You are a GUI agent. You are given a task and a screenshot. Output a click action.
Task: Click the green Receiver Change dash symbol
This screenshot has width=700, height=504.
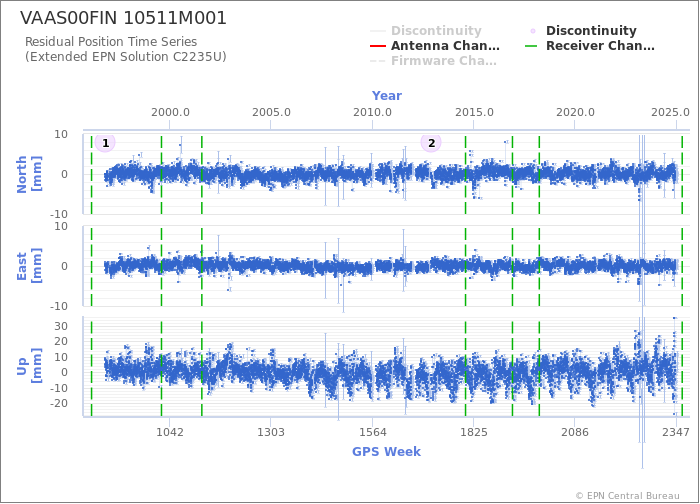pyautogui.click(x=531, y=46)
